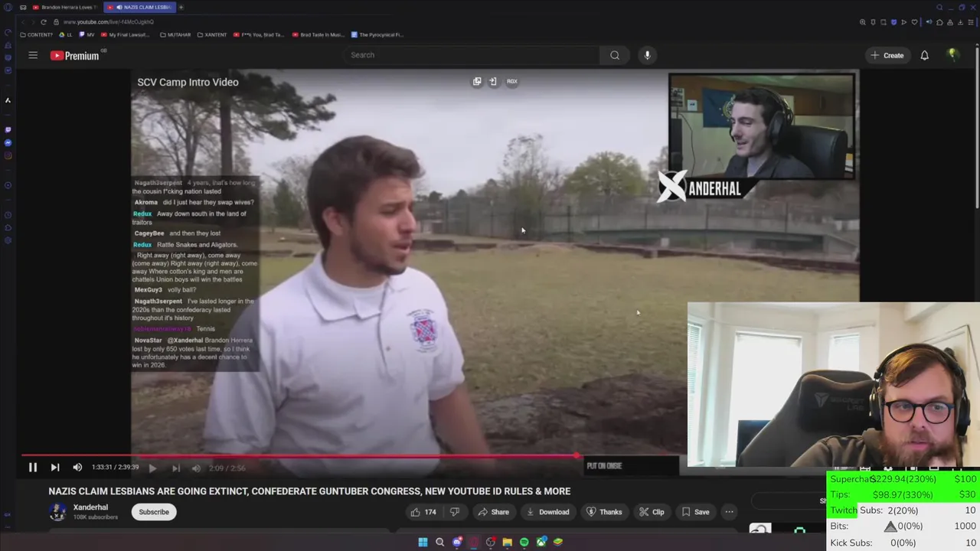Seek on the red video progress bar
The height and width of the screenshot is (551, 980).
(x=299, y=456)
